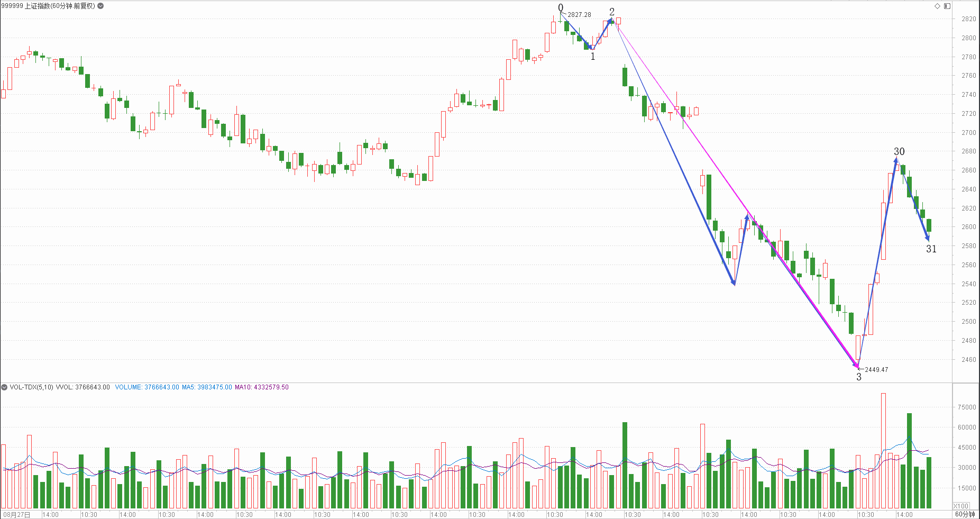The height and width of the screenshot is (519, 980).
Task: Click wave marker labeled 30
Action: coord(899,151)
